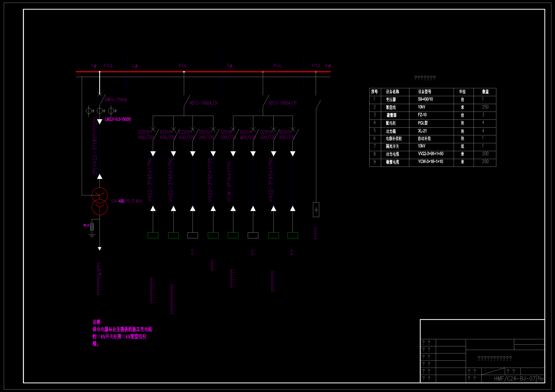
Task: Select the drawing number HMF/C24-BJ-07
Action: pos(515,378)
